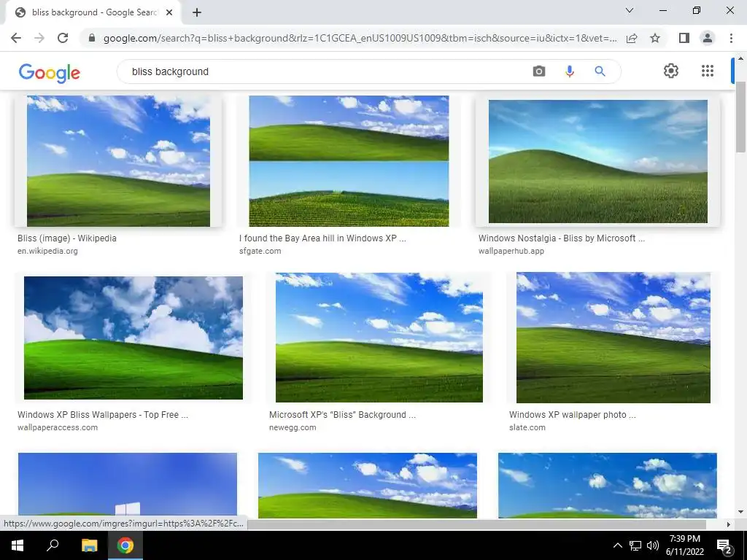The height and width of the screenshot is (560, 747).
Task: Click "Microsoft XP's Bliss Background" title
Action: coord(342,415)
